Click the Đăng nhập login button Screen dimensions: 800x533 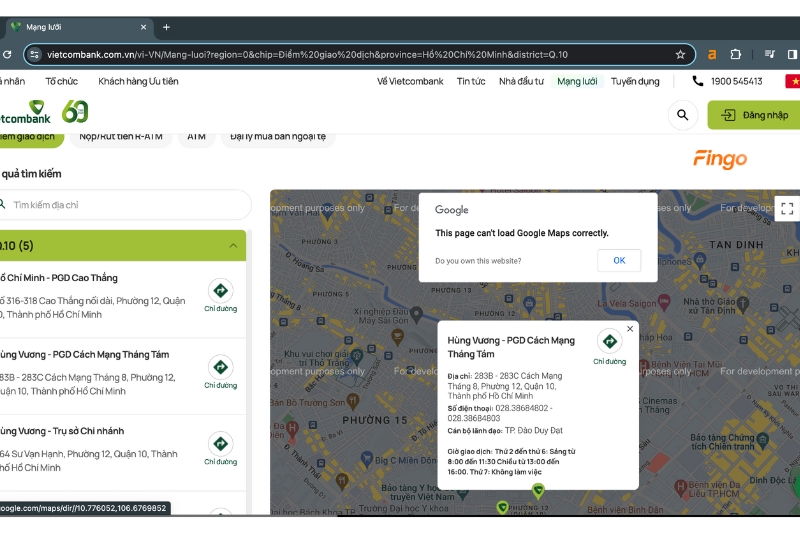pos(754,115)
